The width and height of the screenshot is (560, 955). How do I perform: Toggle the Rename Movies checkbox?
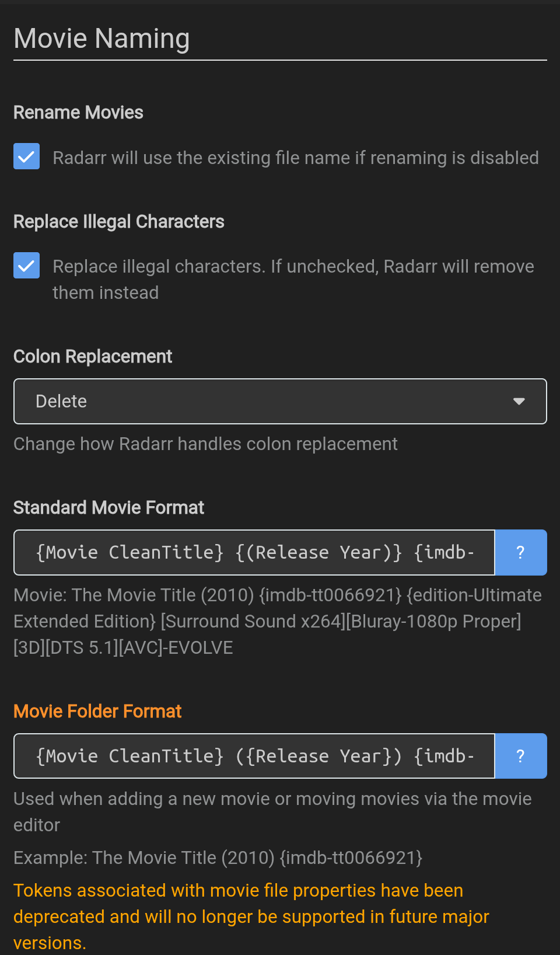tap(27, 156)
